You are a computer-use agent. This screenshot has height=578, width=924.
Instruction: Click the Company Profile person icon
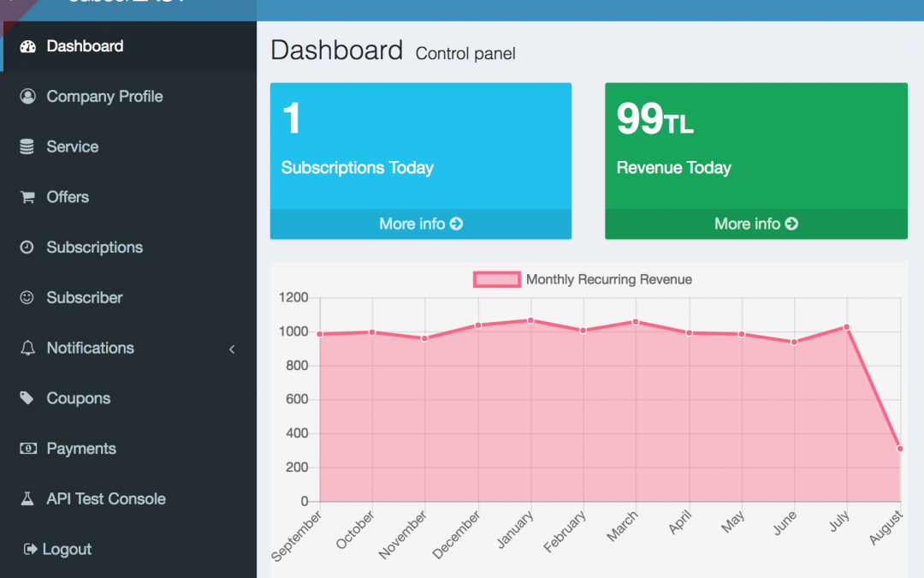point(28,96)
